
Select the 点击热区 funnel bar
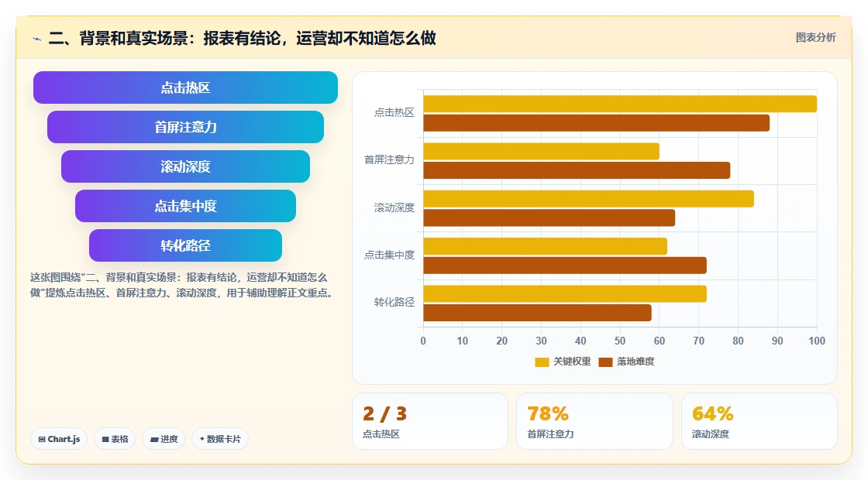[x=185, y=87]
